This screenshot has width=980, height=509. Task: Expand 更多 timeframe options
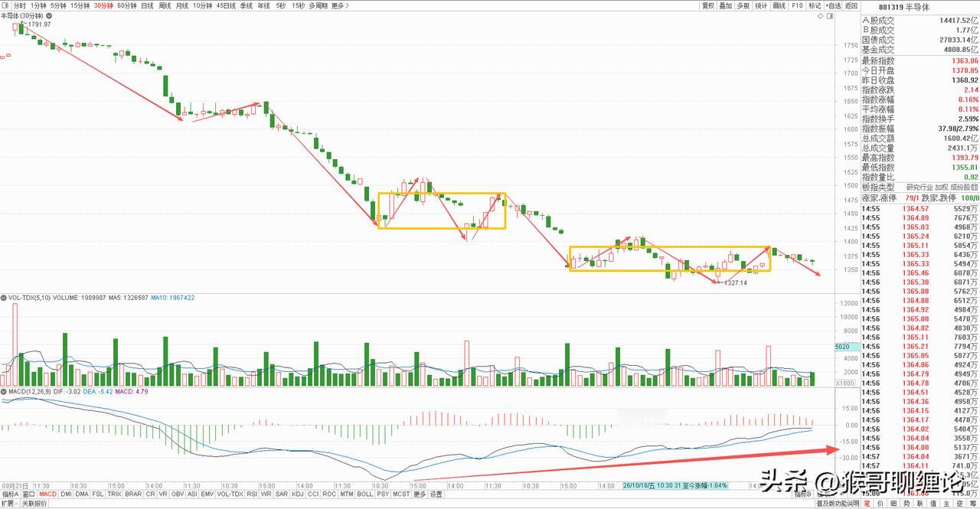[x=338, y=5]
